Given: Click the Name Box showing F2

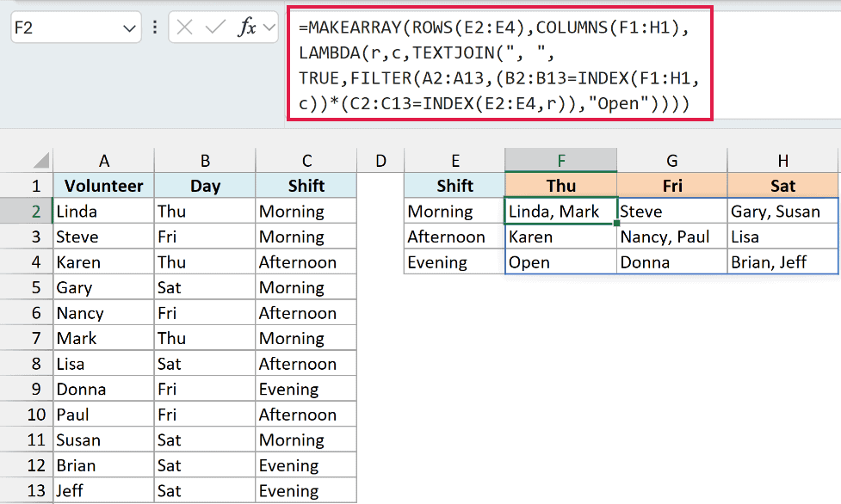Looking at the screenshot, I should click(76, 28).
